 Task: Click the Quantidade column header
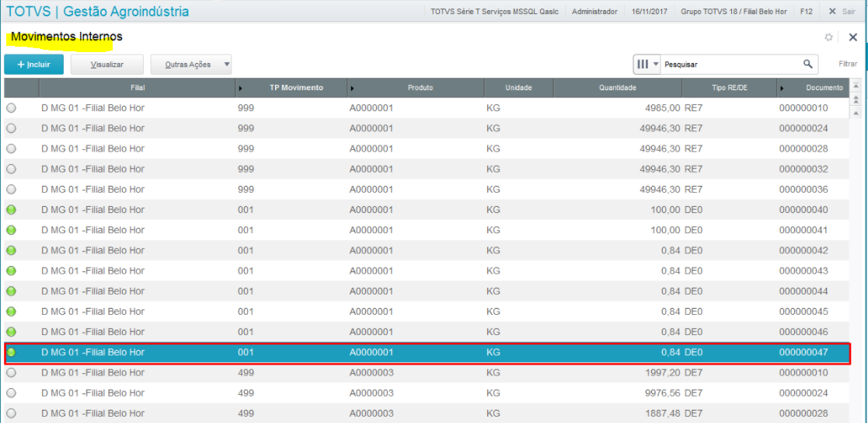pyautogui.click(x=617, y=88)
